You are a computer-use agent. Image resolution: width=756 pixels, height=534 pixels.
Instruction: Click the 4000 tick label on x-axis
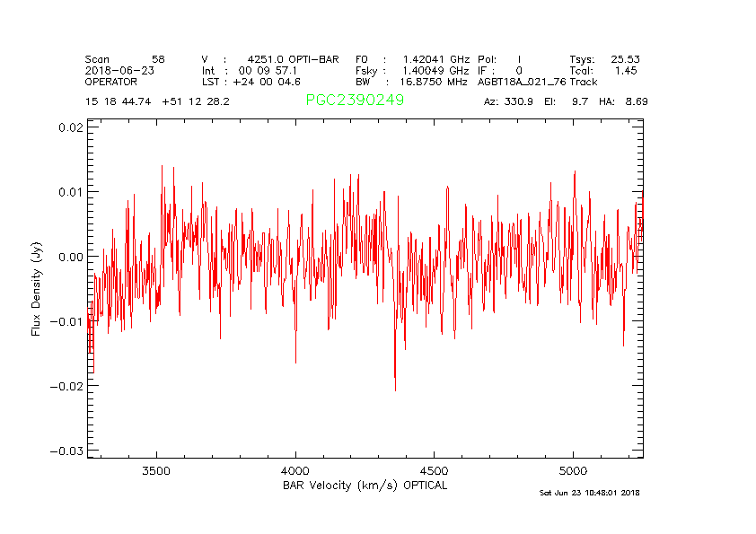coord(295,470)
